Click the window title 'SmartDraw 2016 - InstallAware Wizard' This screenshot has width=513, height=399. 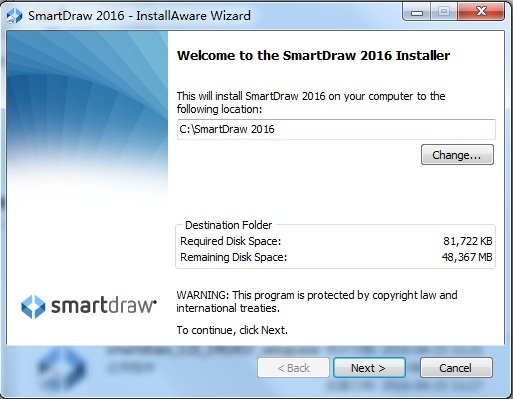pos(139,16)
